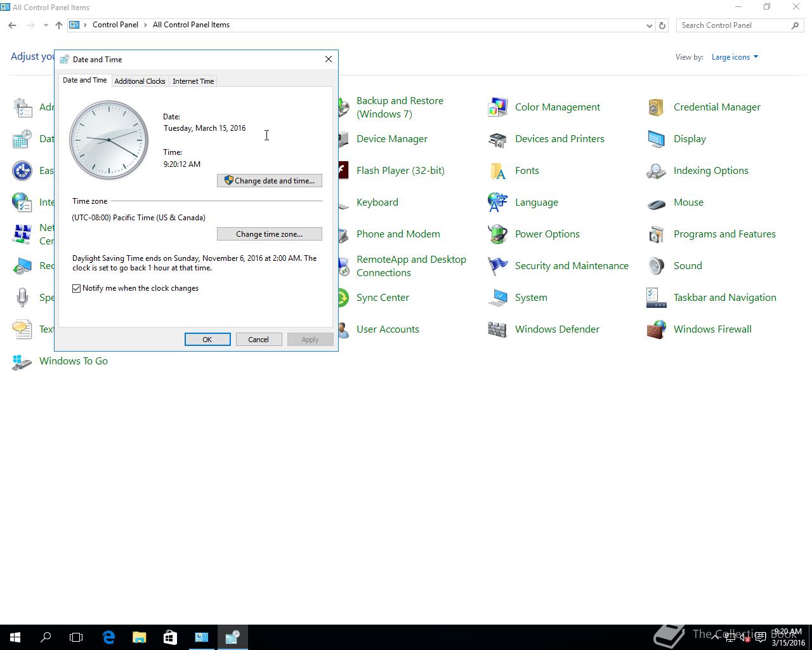Switch to the Internet Time tab

(x=193, y=81)
